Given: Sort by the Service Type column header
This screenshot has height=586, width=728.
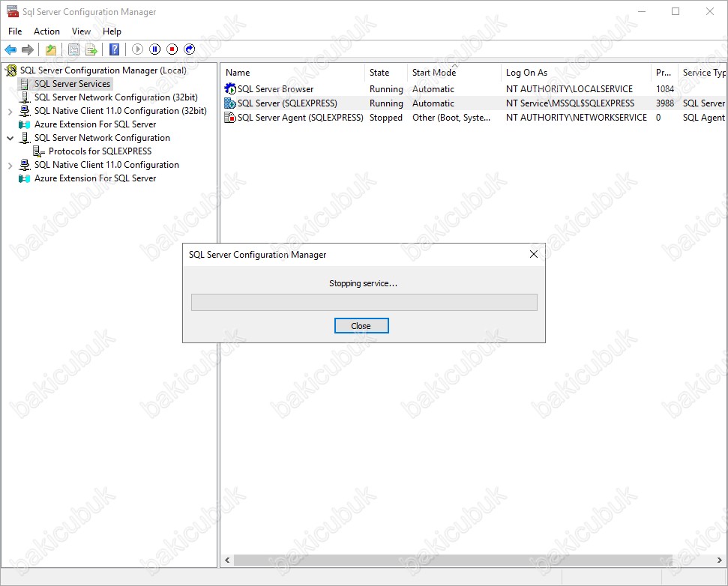Looking at the screenshot, I should point(703,73).
